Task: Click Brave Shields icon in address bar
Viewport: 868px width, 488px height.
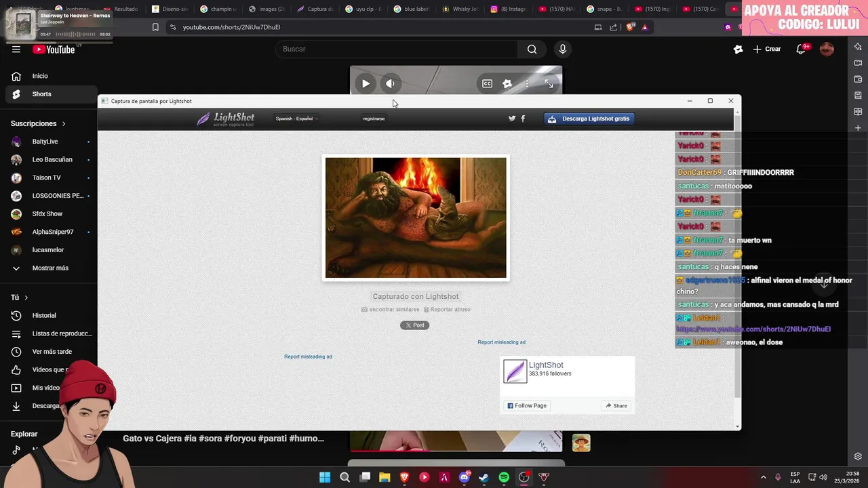Action: [630, 27]
